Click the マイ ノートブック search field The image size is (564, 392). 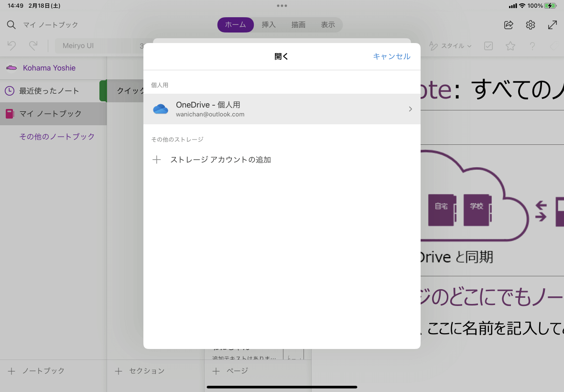point(51,25)
